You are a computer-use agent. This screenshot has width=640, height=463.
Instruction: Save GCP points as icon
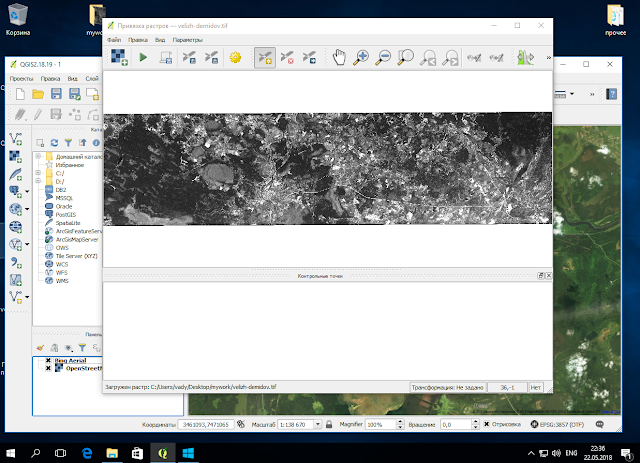212,57
